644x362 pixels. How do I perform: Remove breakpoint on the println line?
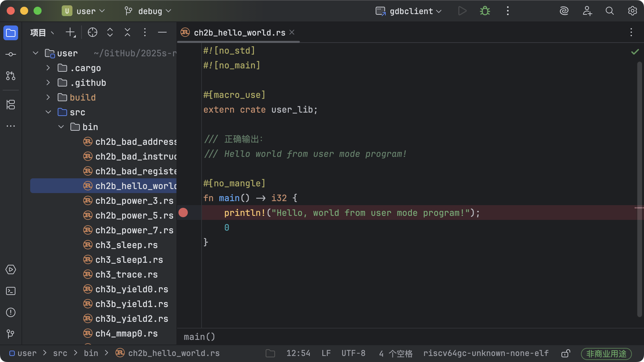183,213
